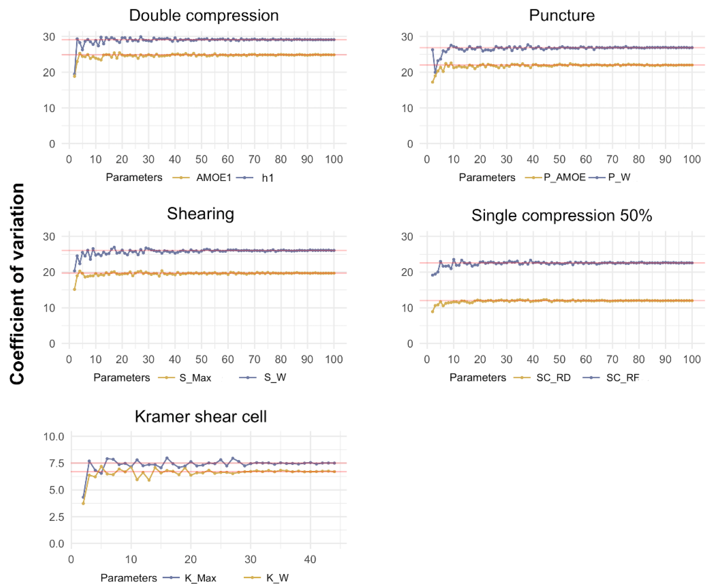Image resolution: width=712 pixels, height=588 pixels.
Task: Click the K_W legend color marker
Action: click(252, 578)
